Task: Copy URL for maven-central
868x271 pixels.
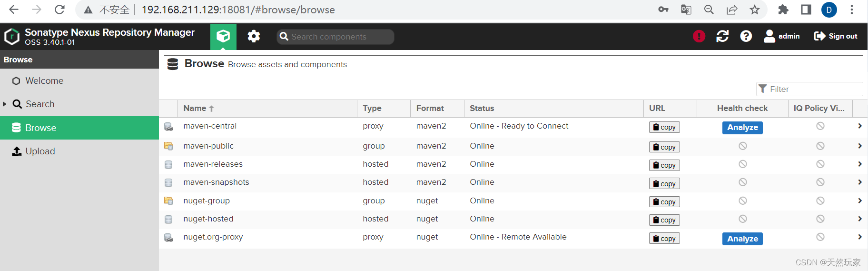Action: 664,127
